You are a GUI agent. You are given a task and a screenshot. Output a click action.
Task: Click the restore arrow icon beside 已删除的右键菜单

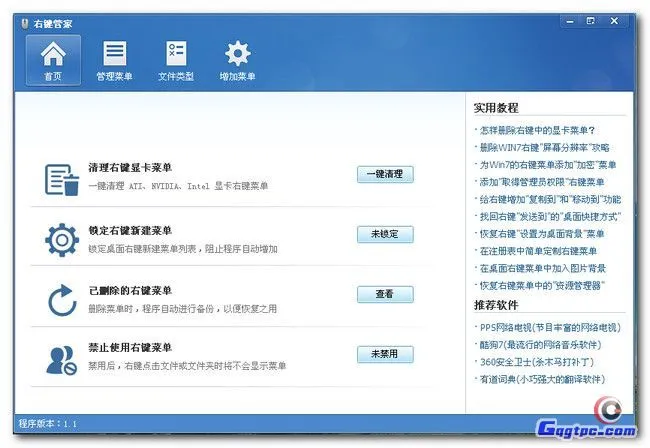click(62, 300)
